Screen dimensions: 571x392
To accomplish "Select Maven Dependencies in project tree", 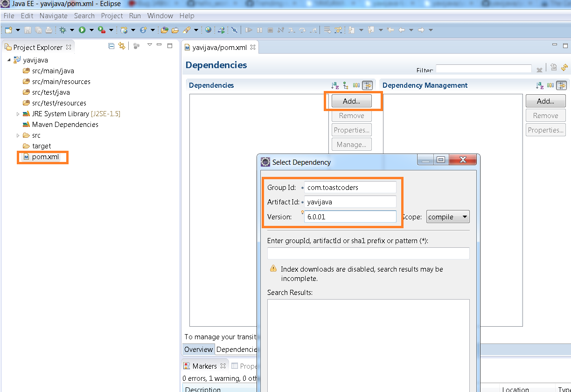I will (60, 125).
